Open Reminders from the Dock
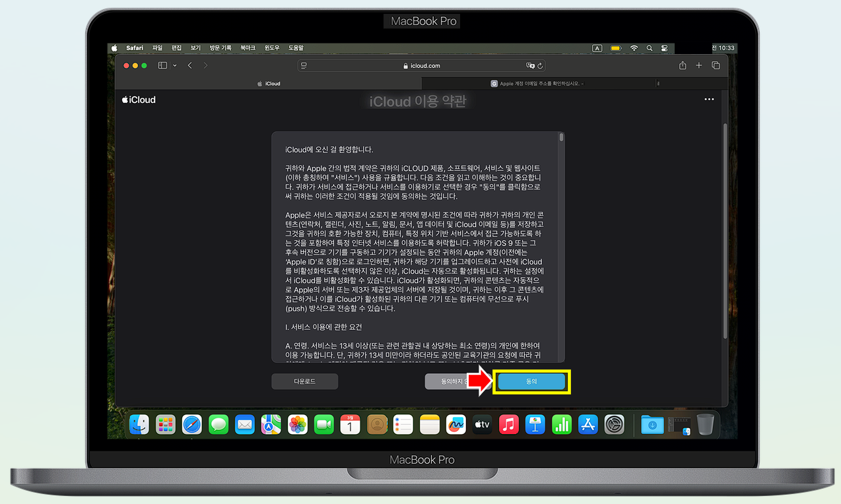Viewport: 841px width, 504px height. point(403,424)
